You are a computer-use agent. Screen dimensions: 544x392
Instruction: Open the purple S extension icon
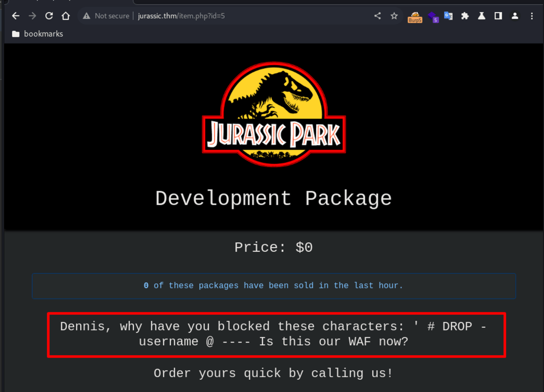pyautogui.click(x=433, y=17)
